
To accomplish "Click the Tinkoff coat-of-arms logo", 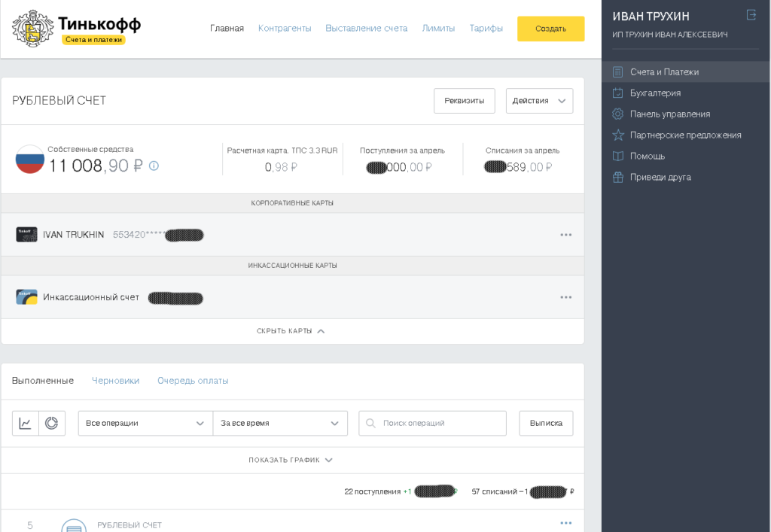I will [x=32, y=29].
